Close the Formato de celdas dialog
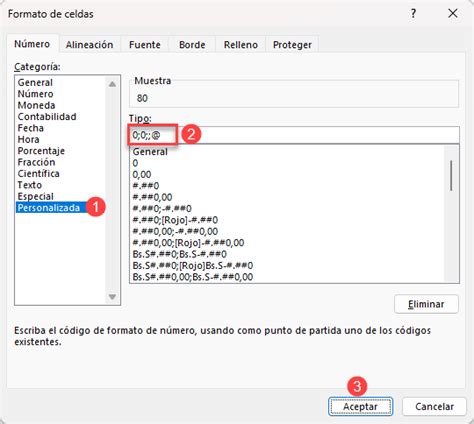This screenshot has height=424, width=474. coord(453,14)
